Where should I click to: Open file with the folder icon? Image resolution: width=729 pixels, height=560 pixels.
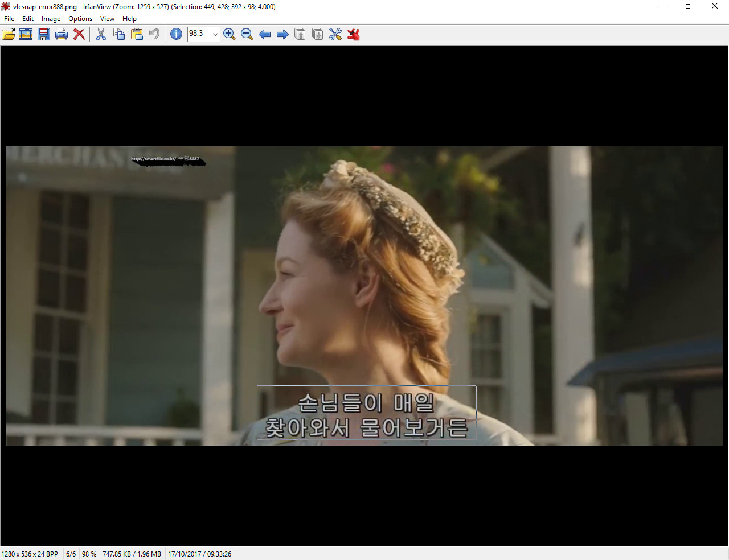pos(9,34)
